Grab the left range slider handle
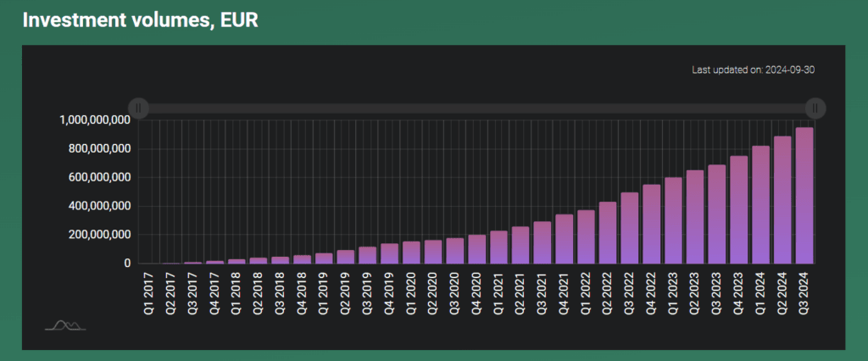This screenshot has width=868, height=361. pos(140,108)
